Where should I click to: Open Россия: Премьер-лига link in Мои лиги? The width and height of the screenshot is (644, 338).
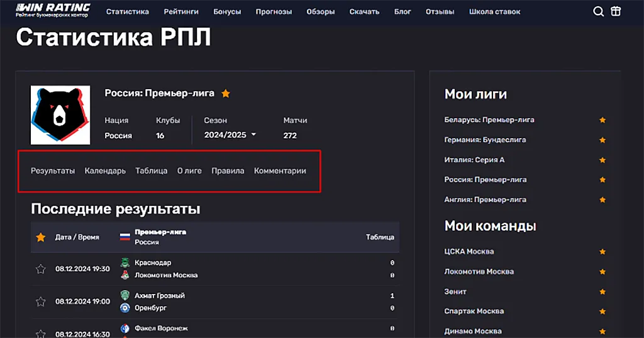(486, 180)
